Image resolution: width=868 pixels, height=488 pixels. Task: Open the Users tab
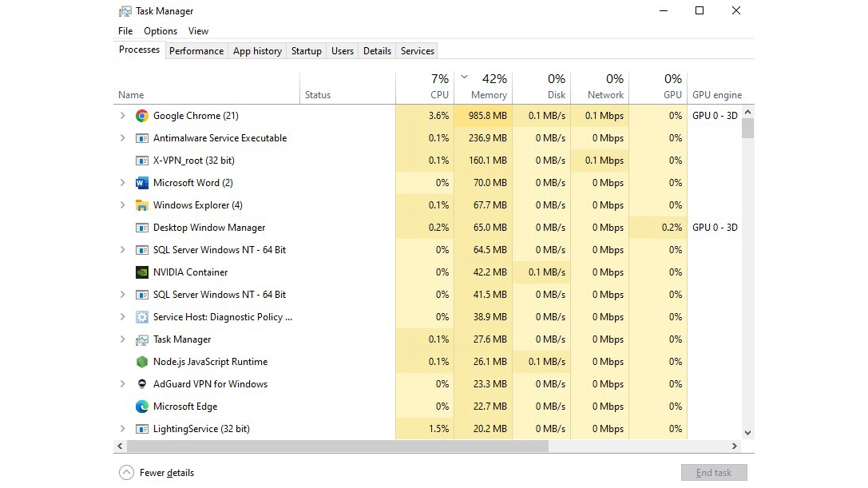tap(342, 51)
